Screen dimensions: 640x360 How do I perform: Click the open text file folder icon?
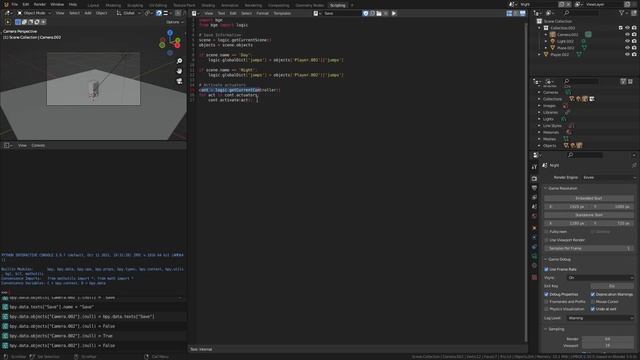[x=379, y=13]
